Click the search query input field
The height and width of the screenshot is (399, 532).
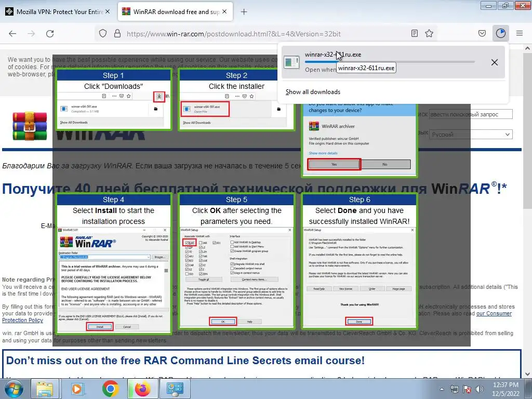[x=471, y=114]
